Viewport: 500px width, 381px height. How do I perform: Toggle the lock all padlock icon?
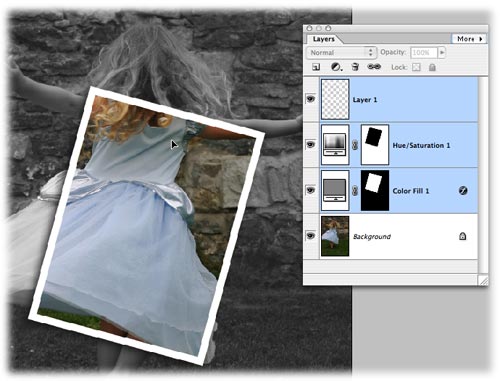[x=432, y=67]
